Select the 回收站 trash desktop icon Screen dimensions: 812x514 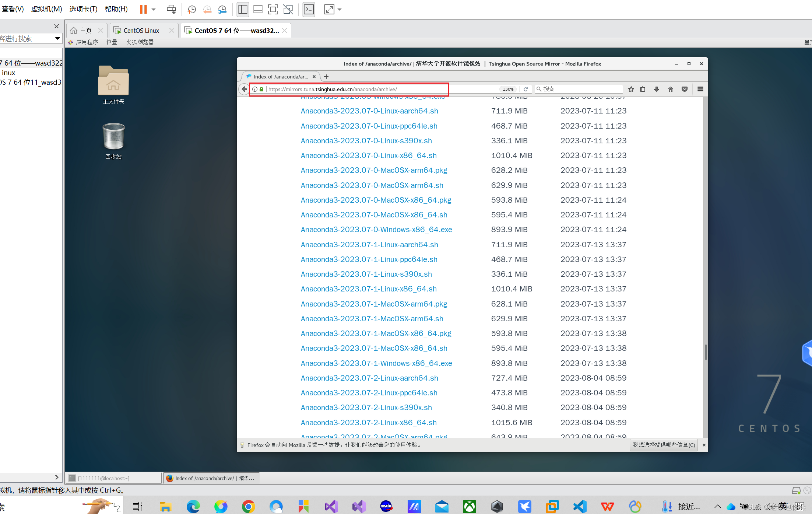pos(113,141)
